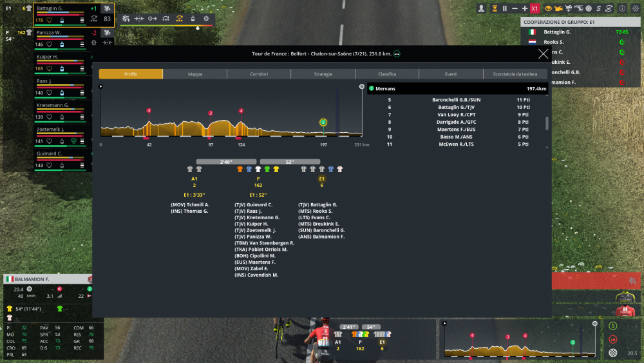Click attack icon on Panizza W. row
Image resolution: width=644 pixels, height=363 pixels.
pyautogui.click(x=107, y=32)
